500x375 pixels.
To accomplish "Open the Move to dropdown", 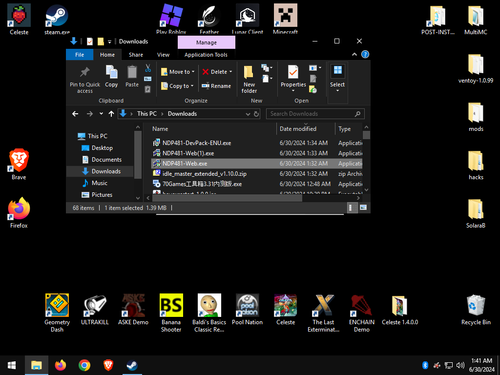I will (x=178, y=72).
